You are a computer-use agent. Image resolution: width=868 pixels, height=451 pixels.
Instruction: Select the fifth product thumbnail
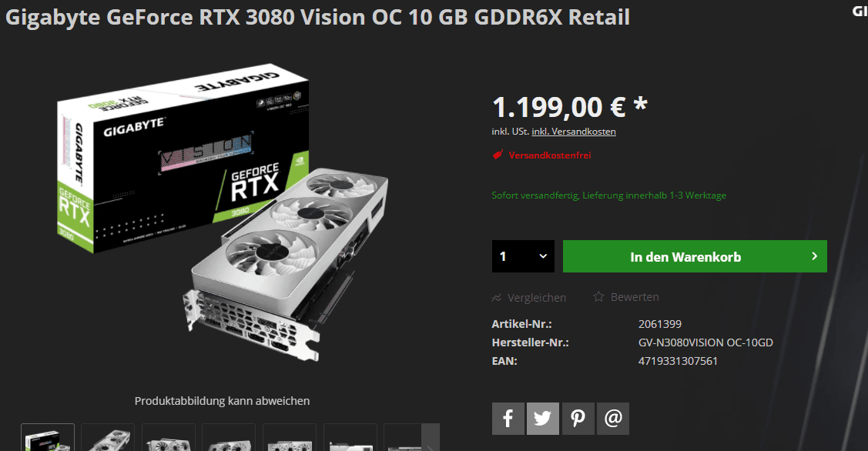click(290, 438)
